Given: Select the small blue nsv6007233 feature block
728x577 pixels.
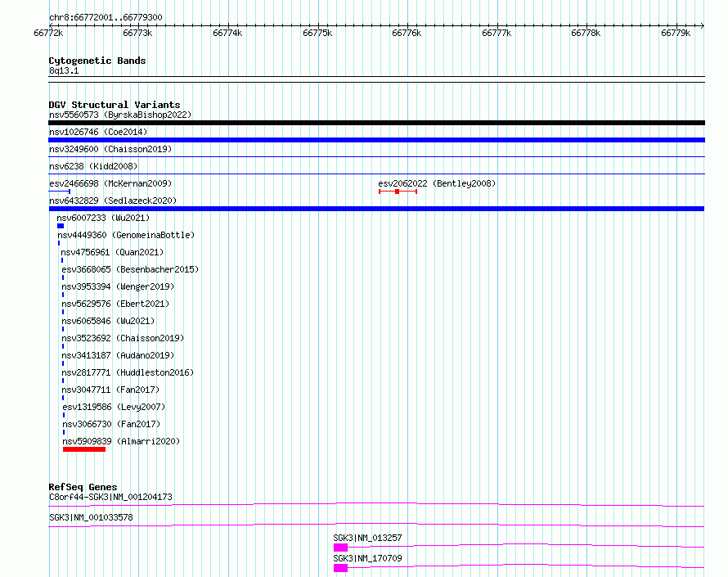Looking at the screenshot, I should [x=61, y=226].
